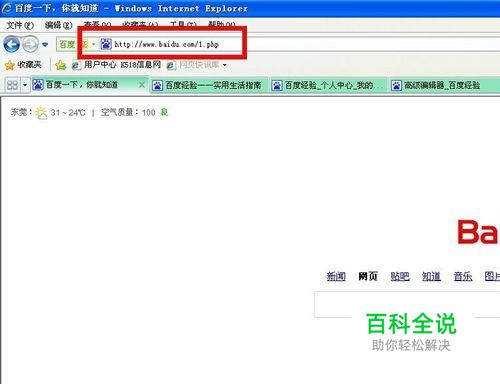Expand the tab list dropdown arrow

(x=25, y=85)
